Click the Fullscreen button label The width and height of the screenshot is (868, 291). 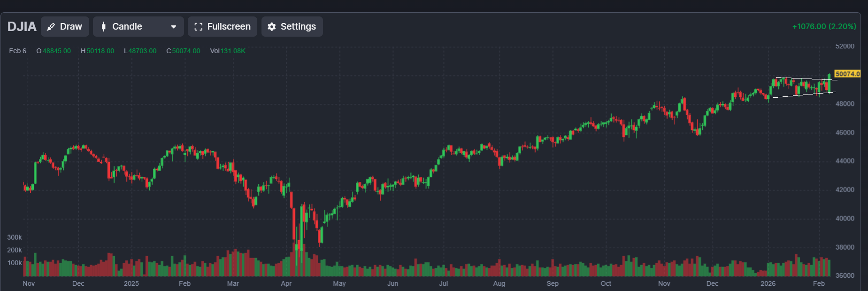click(229, 27)
